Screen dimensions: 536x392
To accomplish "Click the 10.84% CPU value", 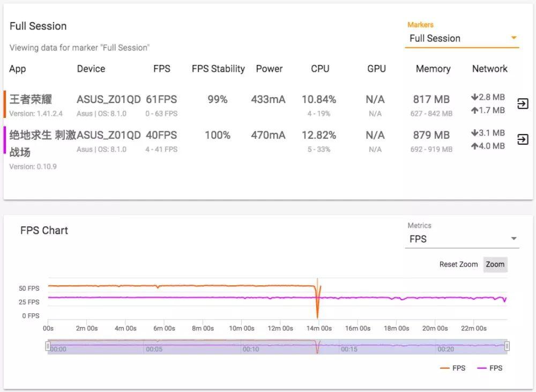I will click(319, 99).
